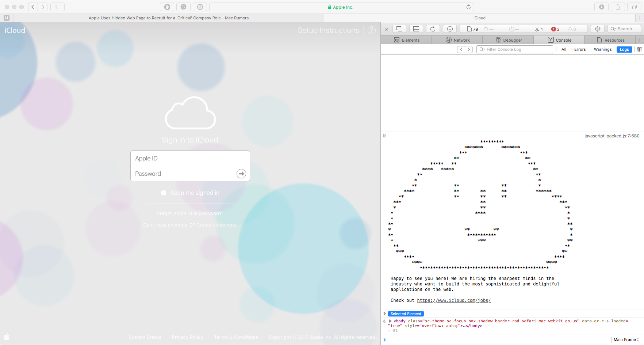Click the Apple logo in the footer

(x=7, y=337)
